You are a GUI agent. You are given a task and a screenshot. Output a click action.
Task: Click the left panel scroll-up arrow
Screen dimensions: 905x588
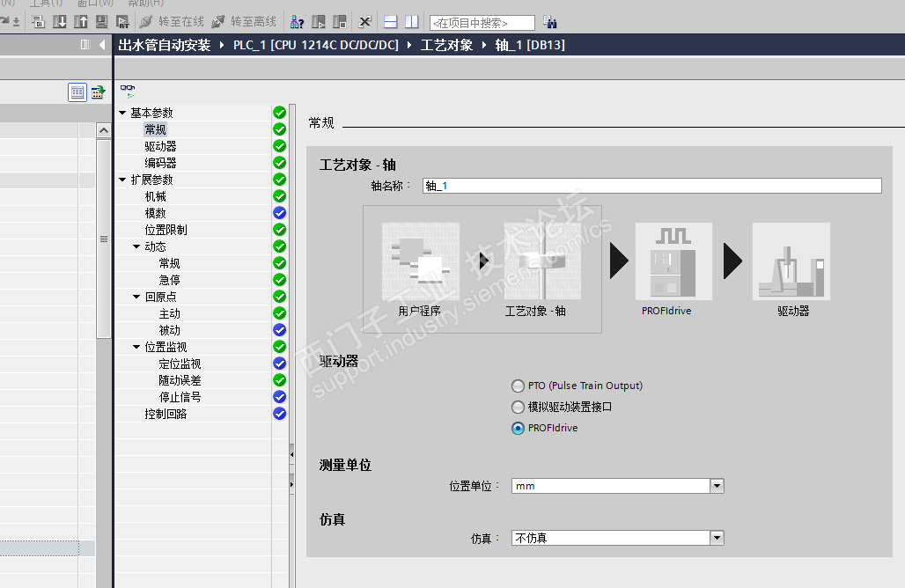[104, 130]
